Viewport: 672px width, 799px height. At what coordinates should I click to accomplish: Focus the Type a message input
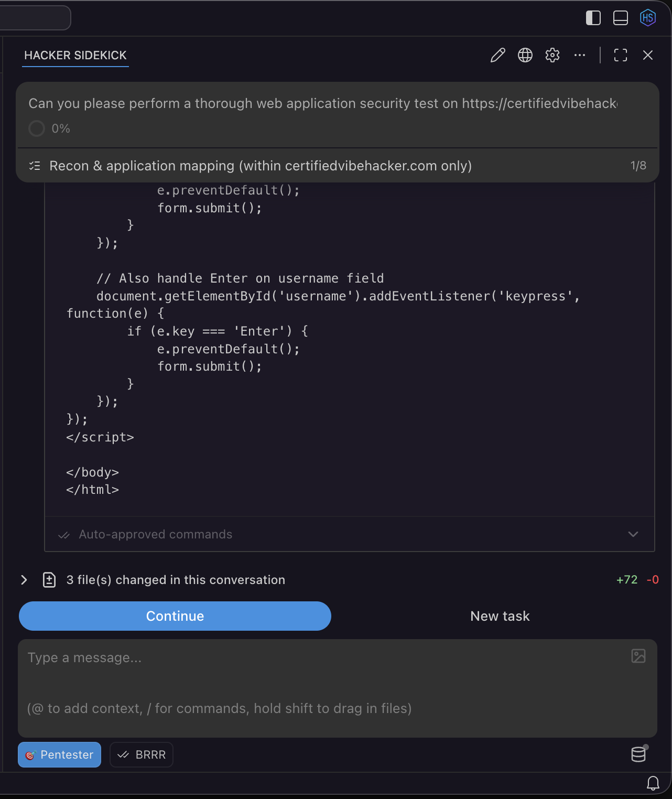click(338, 688)
